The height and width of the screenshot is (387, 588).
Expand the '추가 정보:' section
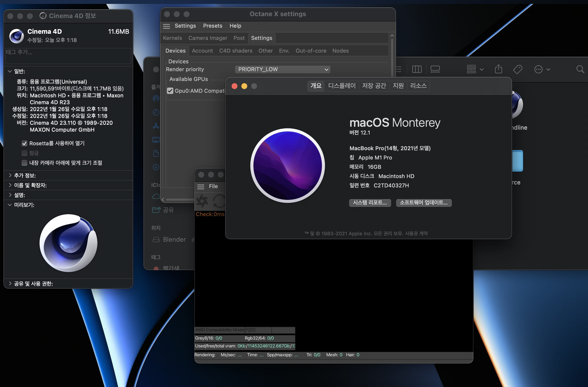coord(10,175)
